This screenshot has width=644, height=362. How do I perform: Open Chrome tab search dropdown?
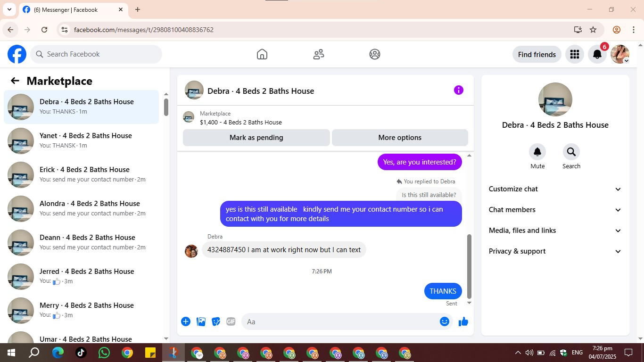click(9, 9)
